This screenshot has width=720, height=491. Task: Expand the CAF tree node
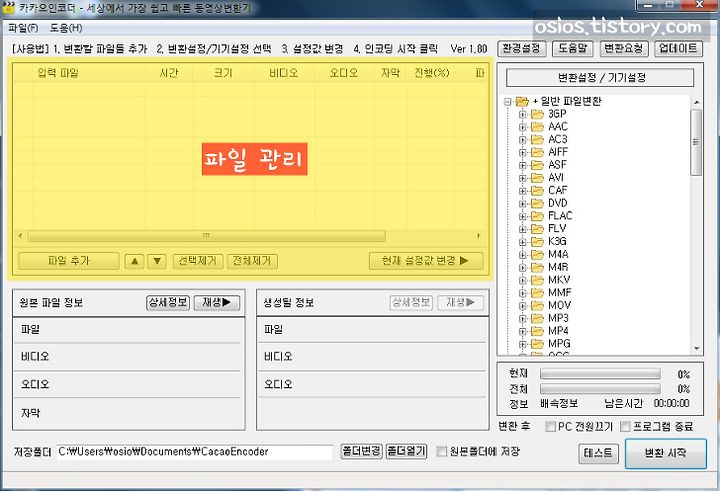point(523,191)
